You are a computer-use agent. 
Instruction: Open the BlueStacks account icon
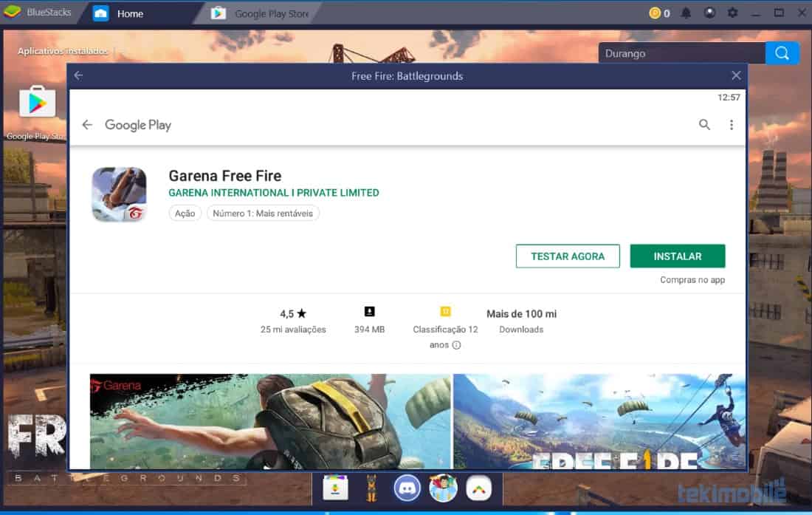click(x=709, y=13)
